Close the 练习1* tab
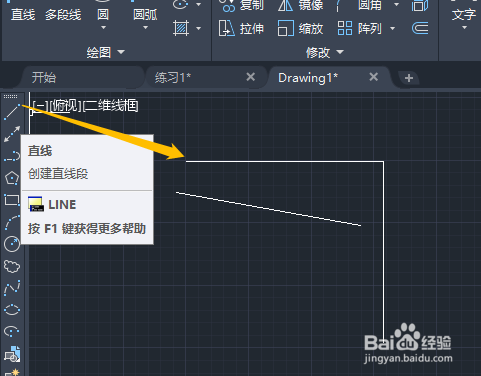481x376 pixels. pos(250,77)
